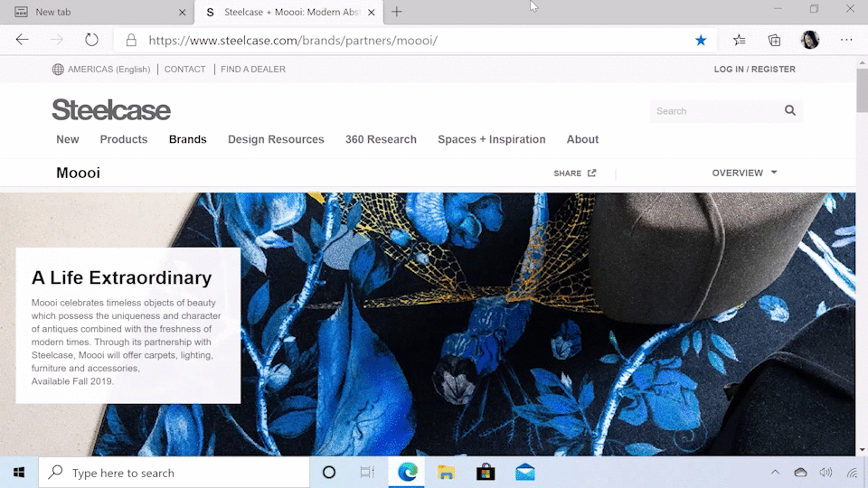Open the Americas (English) region selector
Image resolution: width=868 pixels, height=488 pixels.
(x=101, y=70)
